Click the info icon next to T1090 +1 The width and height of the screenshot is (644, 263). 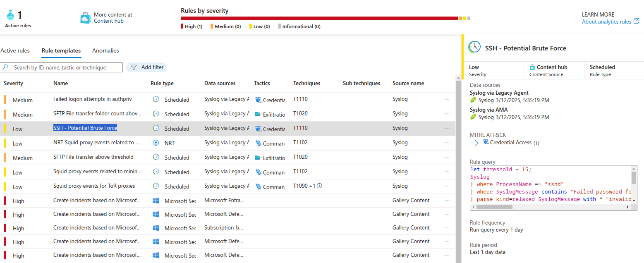pyautogui.click(x=319, y=186)
